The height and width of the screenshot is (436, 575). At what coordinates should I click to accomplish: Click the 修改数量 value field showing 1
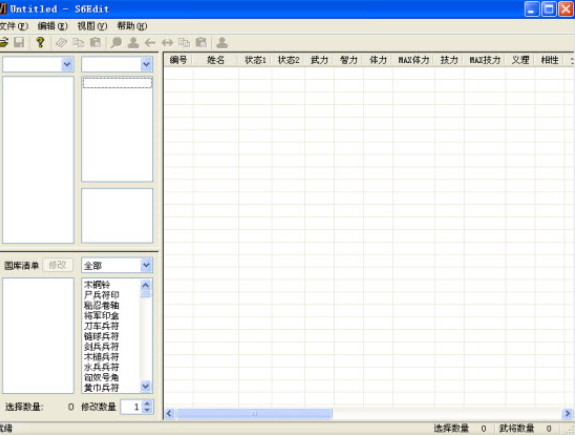pos(132,407)
